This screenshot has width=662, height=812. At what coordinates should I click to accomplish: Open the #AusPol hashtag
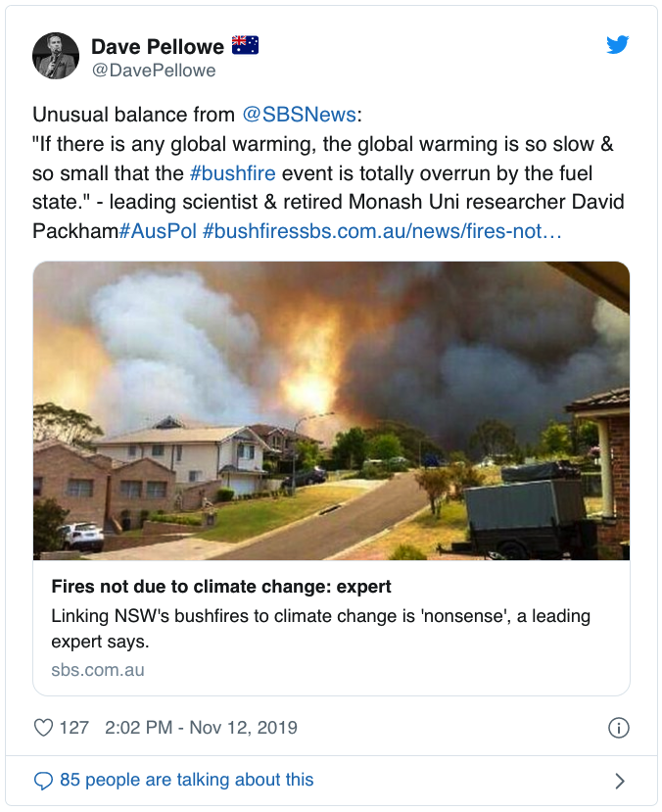(158, 232)
